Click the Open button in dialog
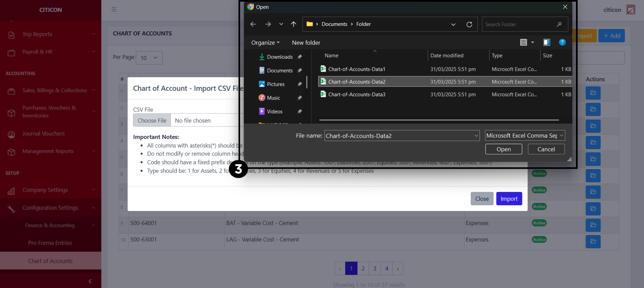This screenshot has height=288, width=644. [503, 149]
